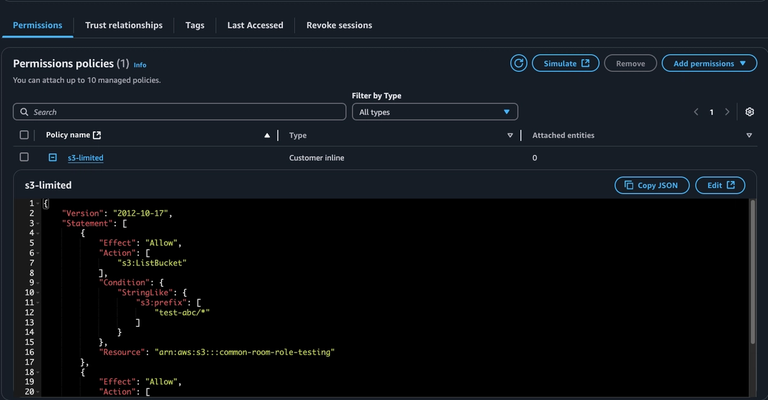This screenshot has height=400, width=768.
Task: Click the "s3:ListBucket" action text
Action: point(152,263)
